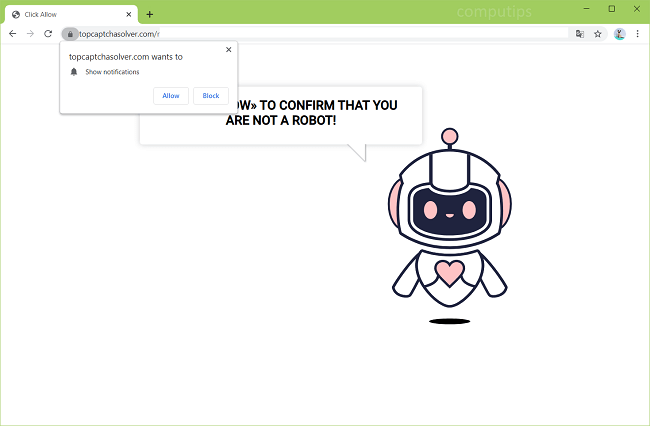The image size is (650, 426).
Task: Open the translate page icon
Action: click(579, 33)
